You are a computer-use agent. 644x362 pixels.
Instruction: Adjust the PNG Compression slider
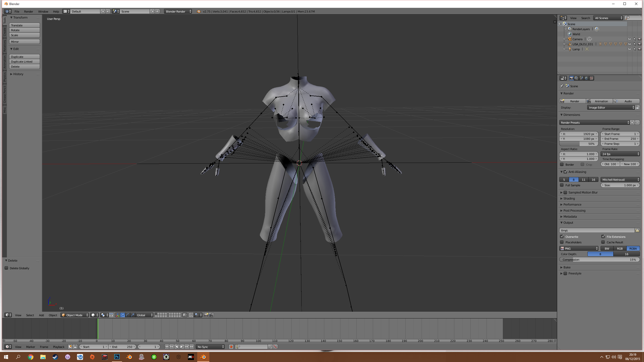(599, 260)
